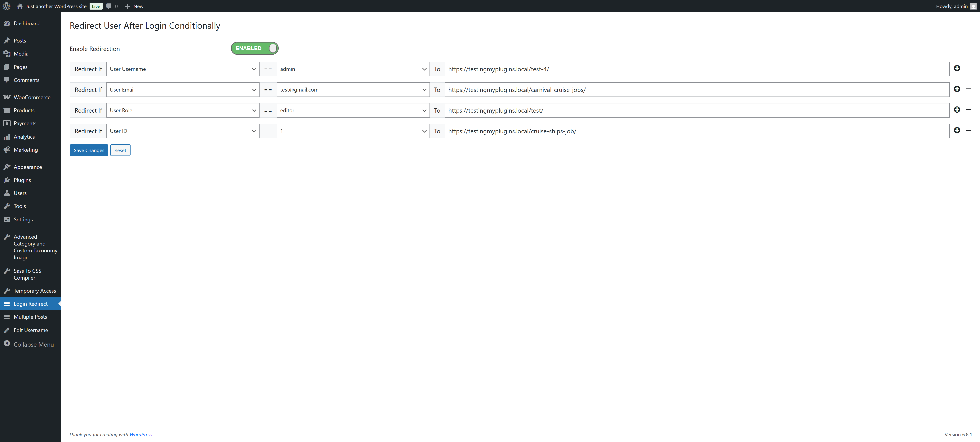The image size is (980, 442).
Task: Open the comments bubble icon in admin bar
Action: click(109, 6)
